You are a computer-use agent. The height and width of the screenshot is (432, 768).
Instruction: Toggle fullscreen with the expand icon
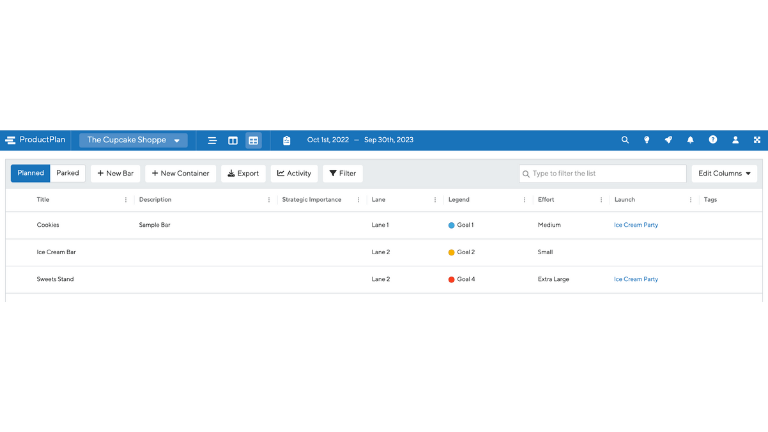757,140
